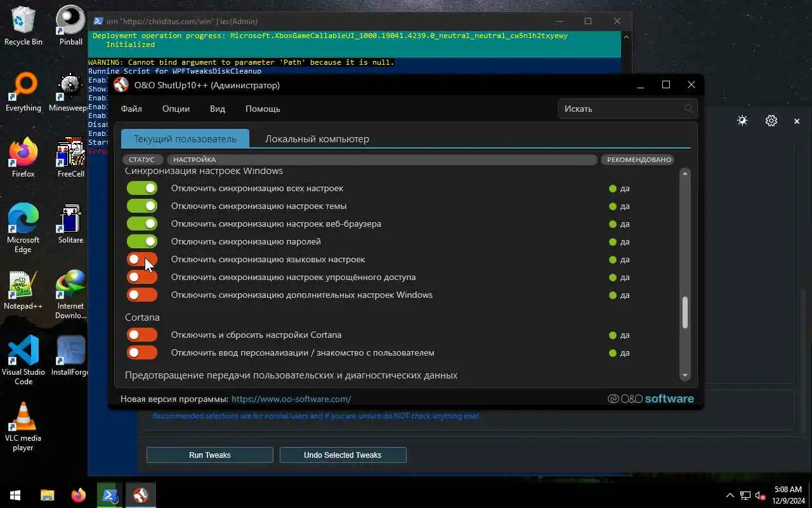Select the Текущий пользователь tab
The height and width of the screenshot is (508, 812).
click(x=185, y=138)
